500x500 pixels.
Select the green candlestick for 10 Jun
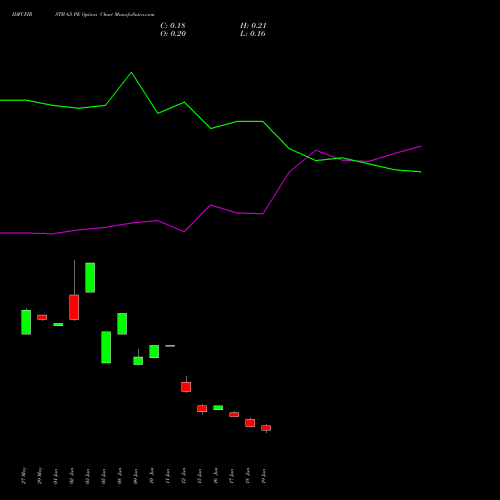click(x=154, y=352)
